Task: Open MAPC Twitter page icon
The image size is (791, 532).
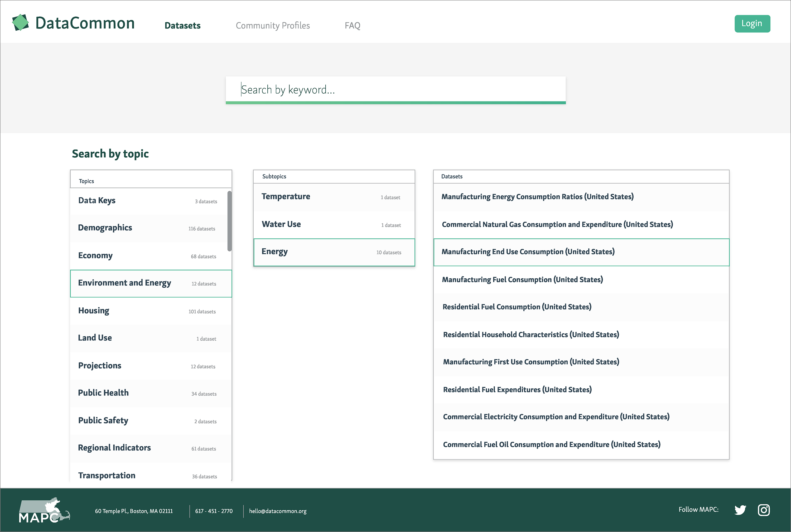Action: click(x=740, y=510)
